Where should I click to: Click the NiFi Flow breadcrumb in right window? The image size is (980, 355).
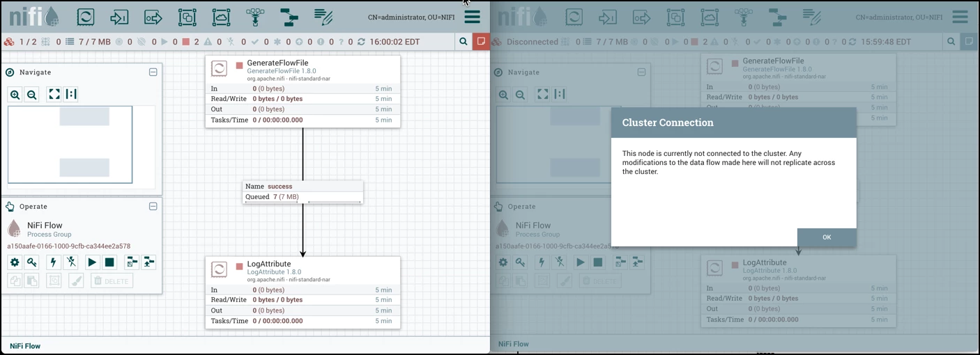[514, 344]
